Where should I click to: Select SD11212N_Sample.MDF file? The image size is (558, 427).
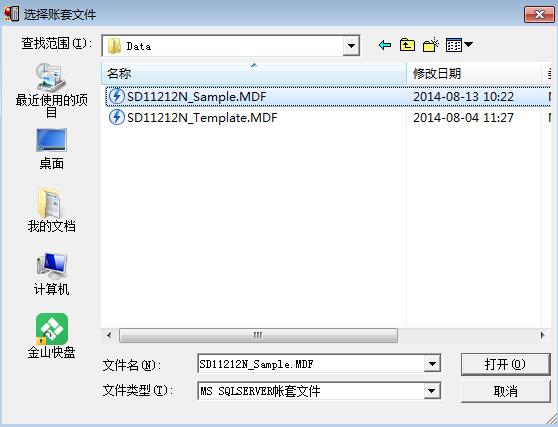328,96
